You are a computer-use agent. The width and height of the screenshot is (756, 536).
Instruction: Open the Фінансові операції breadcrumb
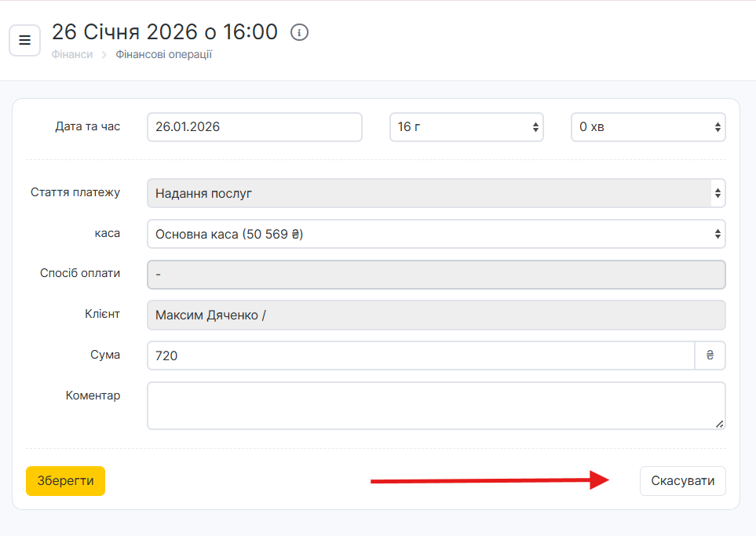[163, 55]
